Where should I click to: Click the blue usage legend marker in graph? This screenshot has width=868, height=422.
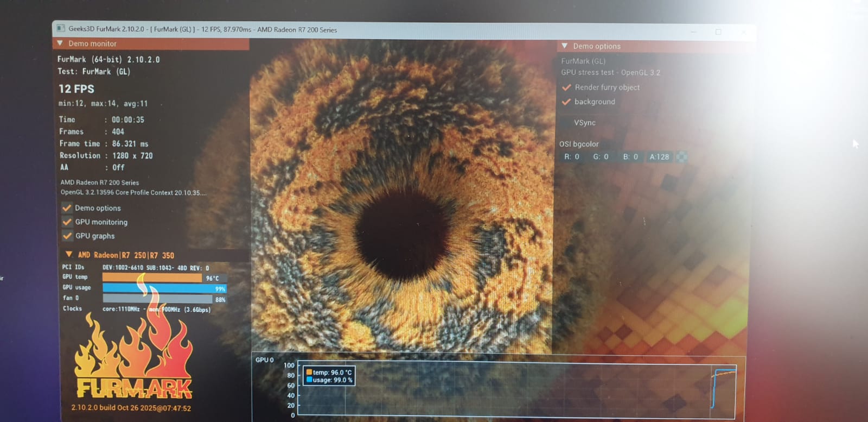pos(309,380)
